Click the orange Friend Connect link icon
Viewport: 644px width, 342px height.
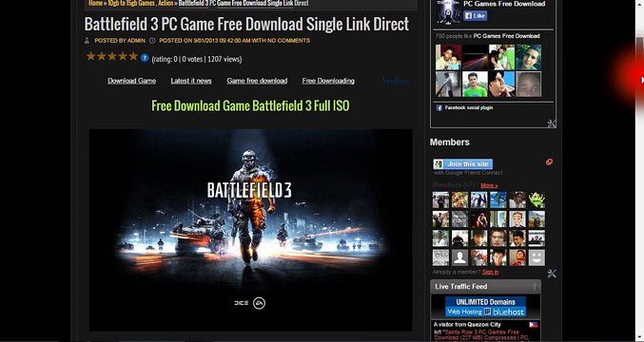549,162
